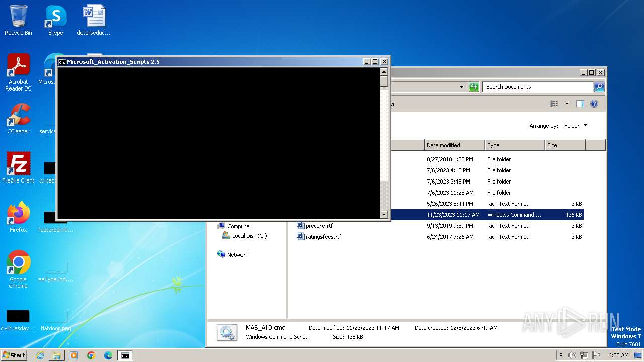Sort by Type column header
Screen dimensions: 644x362
pyautogui.click(x=515, y=145)
